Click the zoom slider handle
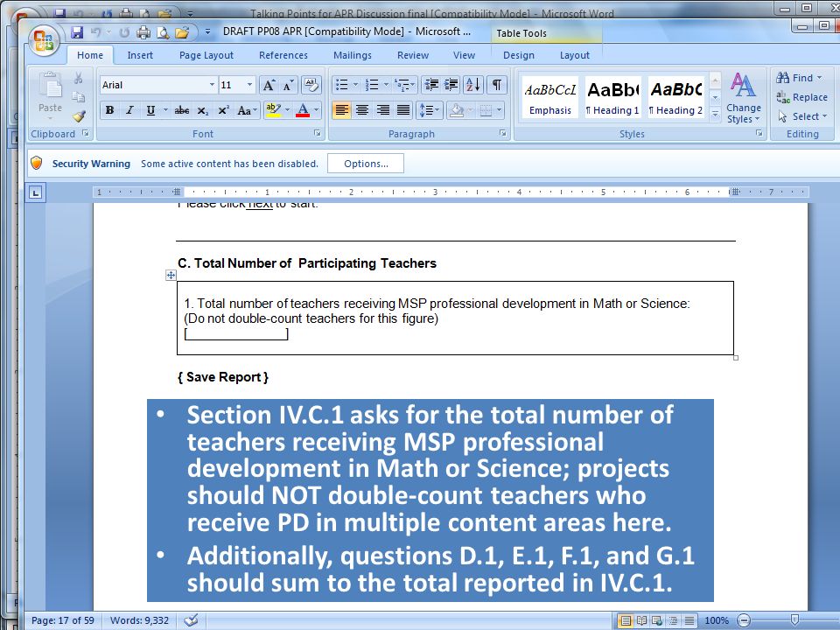 tap(795, 620)
